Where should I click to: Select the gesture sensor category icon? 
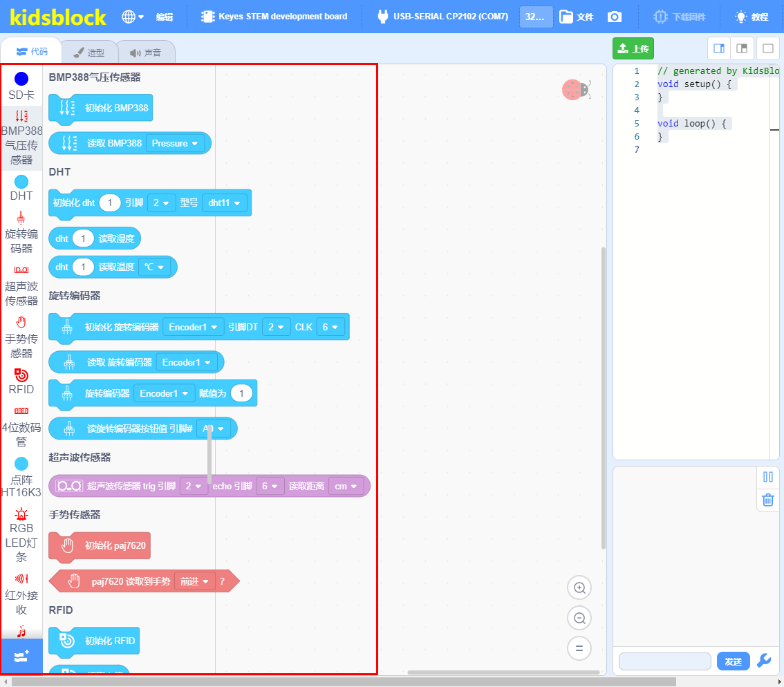pyautogui.click(x=21, y=322)
